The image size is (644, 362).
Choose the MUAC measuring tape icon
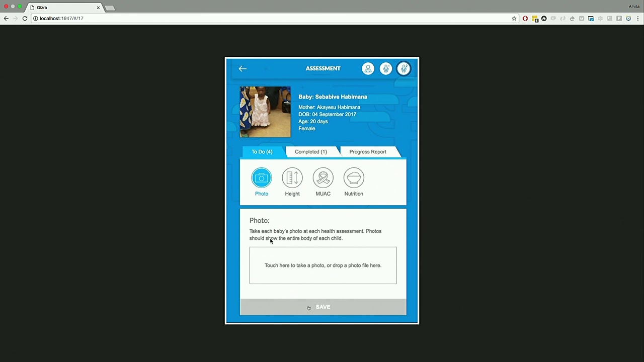click(x=323, y=178)
